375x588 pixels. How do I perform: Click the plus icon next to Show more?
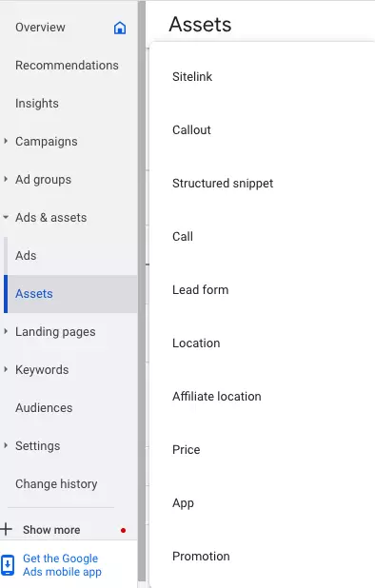pyautogui.click(x=6, y=529)
